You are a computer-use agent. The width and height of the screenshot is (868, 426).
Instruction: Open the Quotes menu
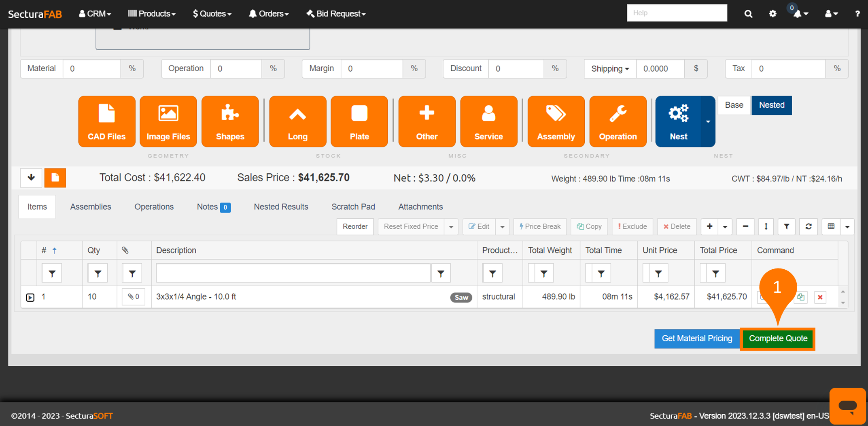pos(212,14)
